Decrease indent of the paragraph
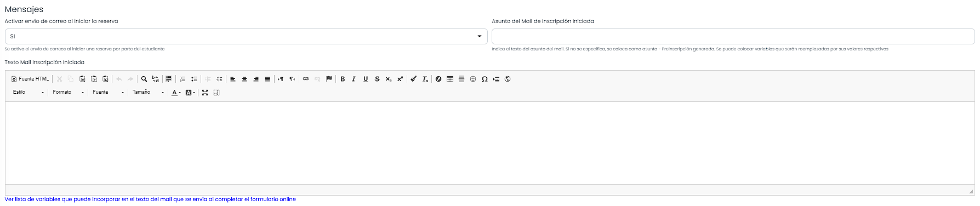Viewport: 980px width, 206px height. click(x=208, y=79)
